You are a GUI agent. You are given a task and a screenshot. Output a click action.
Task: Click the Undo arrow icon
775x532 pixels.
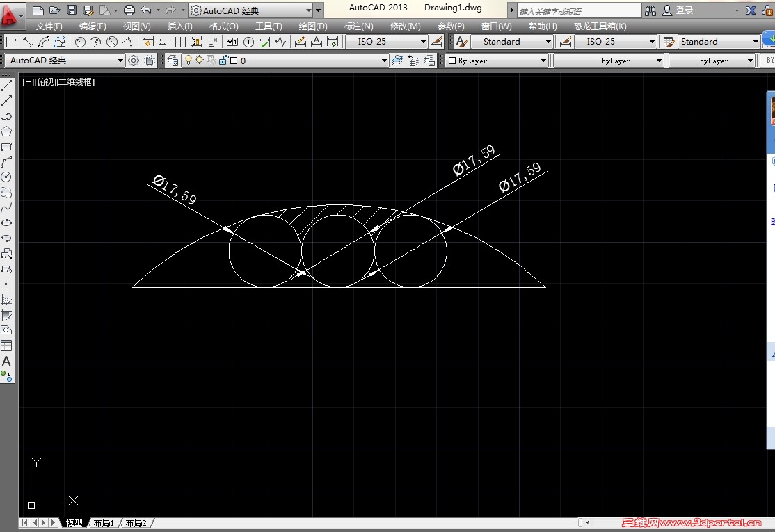(x=146, y=10)
